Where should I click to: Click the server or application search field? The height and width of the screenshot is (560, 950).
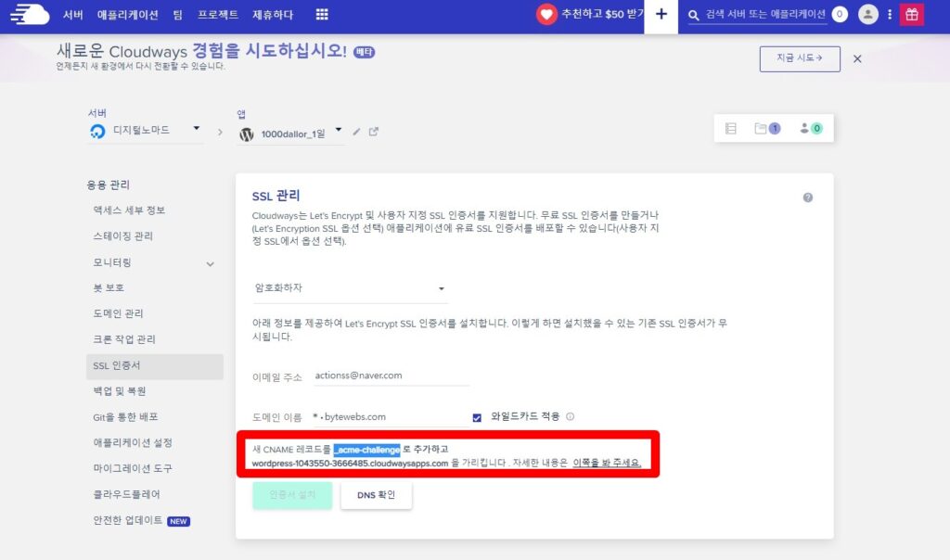coord(765,15)
